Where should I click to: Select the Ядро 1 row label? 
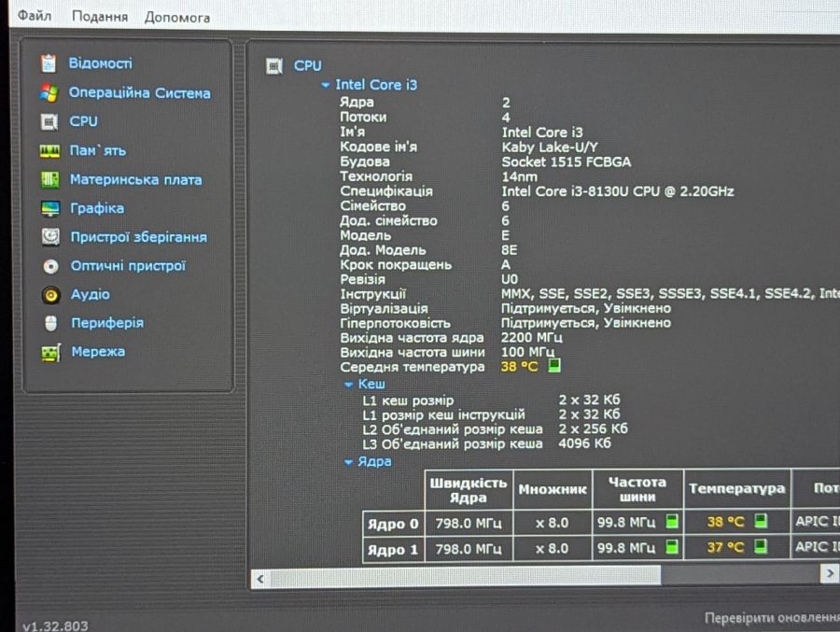click(393, 550)
